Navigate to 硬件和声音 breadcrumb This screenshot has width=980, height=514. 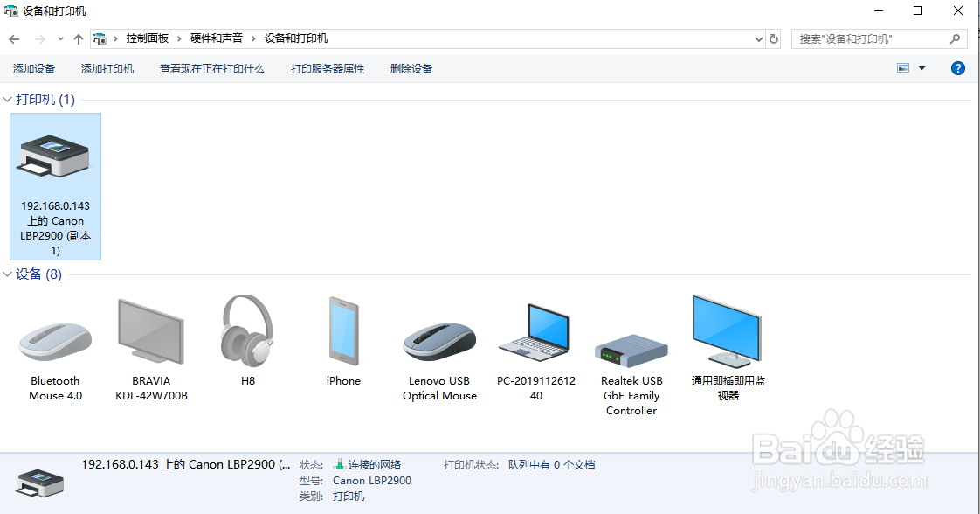[x=217, y=38]
